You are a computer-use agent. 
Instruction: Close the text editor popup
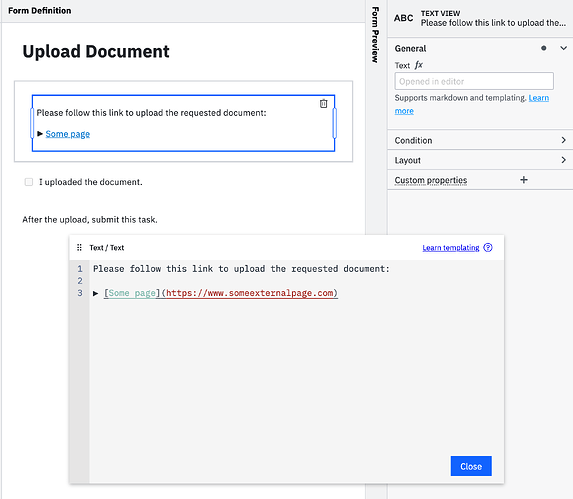pos(471,466)
